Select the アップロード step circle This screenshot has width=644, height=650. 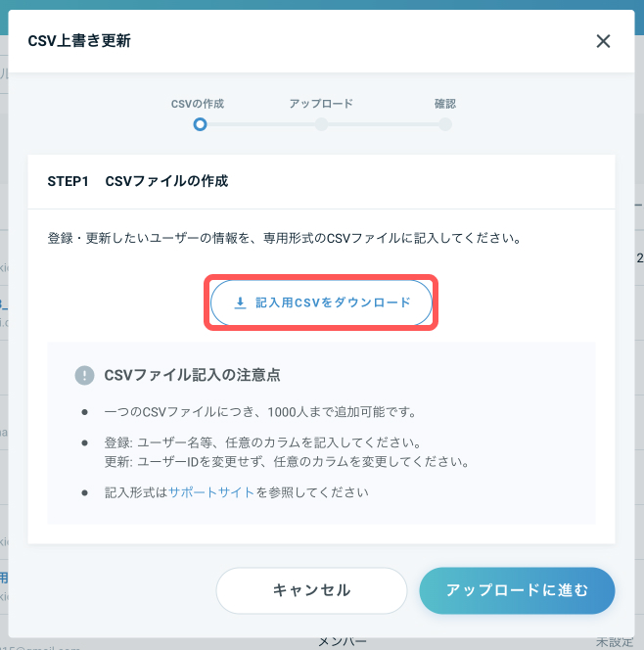pos(321,124)
